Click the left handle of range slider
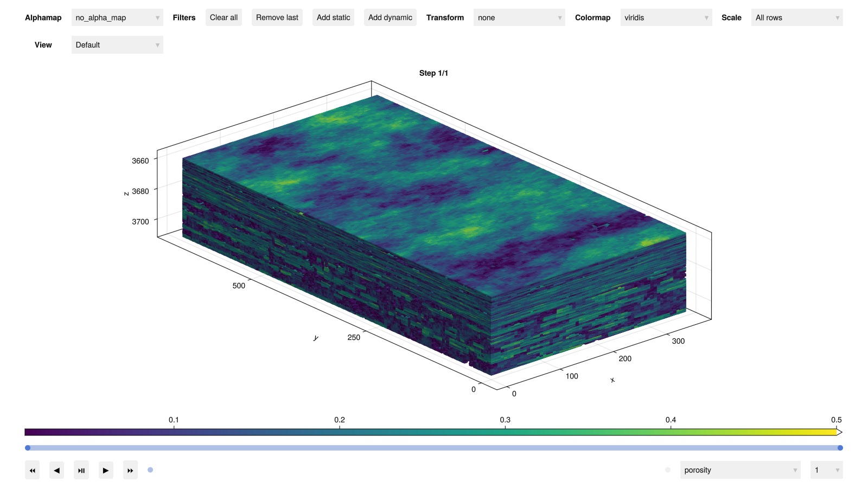Image resolution: width=868 pixels, height=488 pixels. (x=28, y=448)
